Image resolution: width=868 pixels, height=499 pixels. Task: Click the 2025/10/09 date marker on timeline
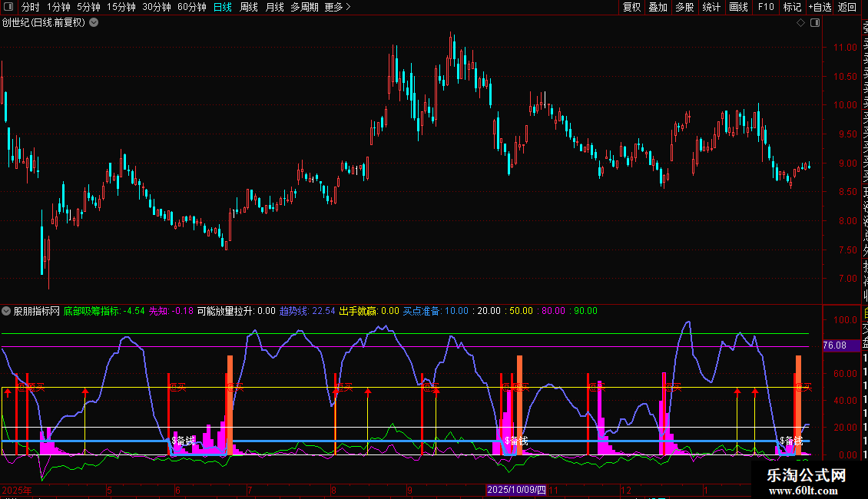tap(516, 489)
